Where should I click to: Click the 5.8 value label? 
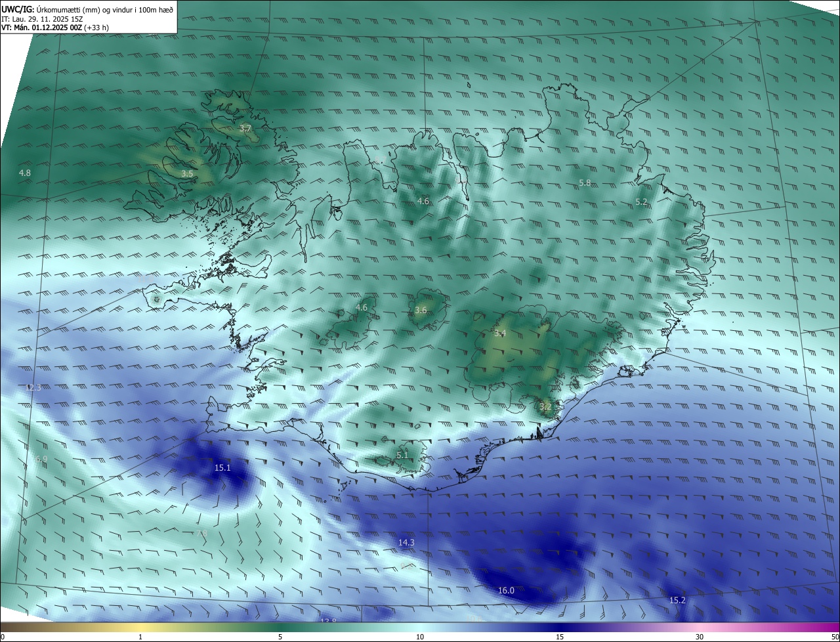click(x=585, y=183)
